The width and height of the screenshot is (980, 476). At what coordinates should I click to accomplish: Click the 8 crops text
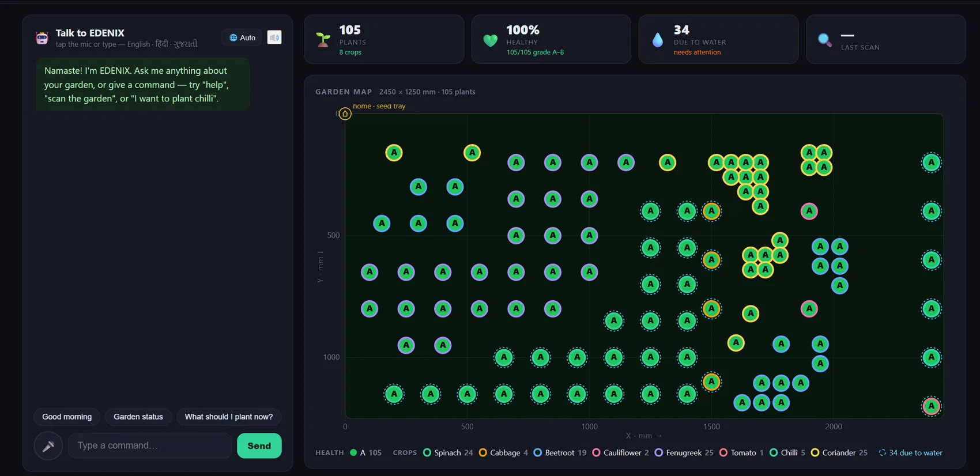pyautogui.click(x=350, y=52)
